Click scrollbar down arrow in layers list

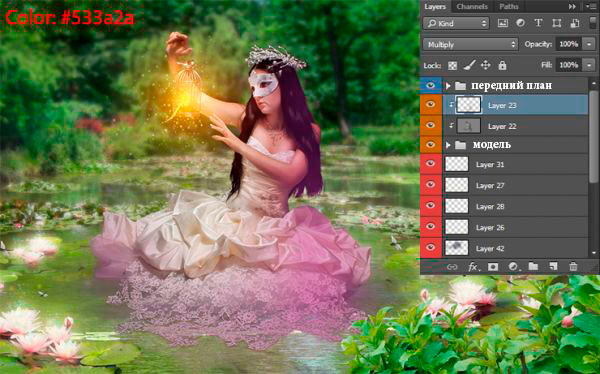593,253
